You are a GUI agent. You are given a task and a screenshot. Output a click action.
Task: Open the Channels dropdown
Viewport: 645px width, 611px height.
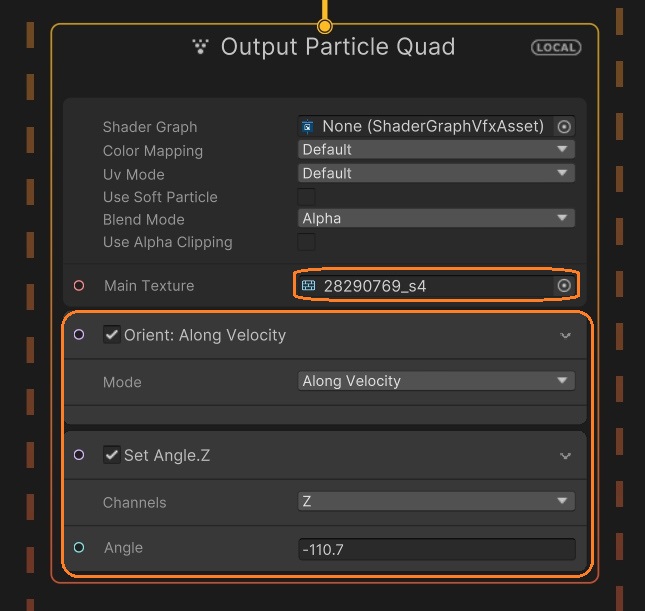436,501
